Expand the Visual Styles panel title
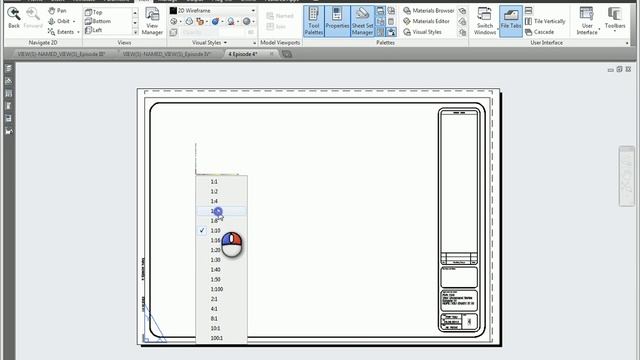640x360 pixels. tap(209, 42)
